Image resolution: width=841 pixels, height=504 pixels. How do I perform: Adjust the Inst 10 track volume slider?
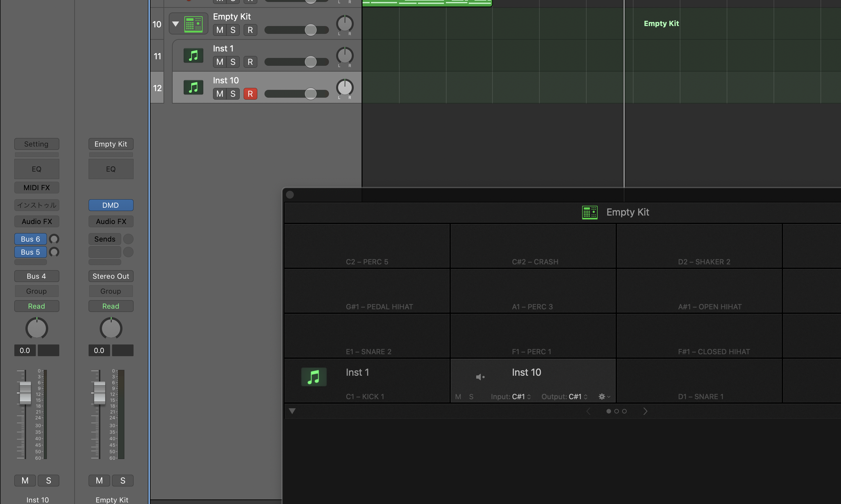tap(310, 94)
